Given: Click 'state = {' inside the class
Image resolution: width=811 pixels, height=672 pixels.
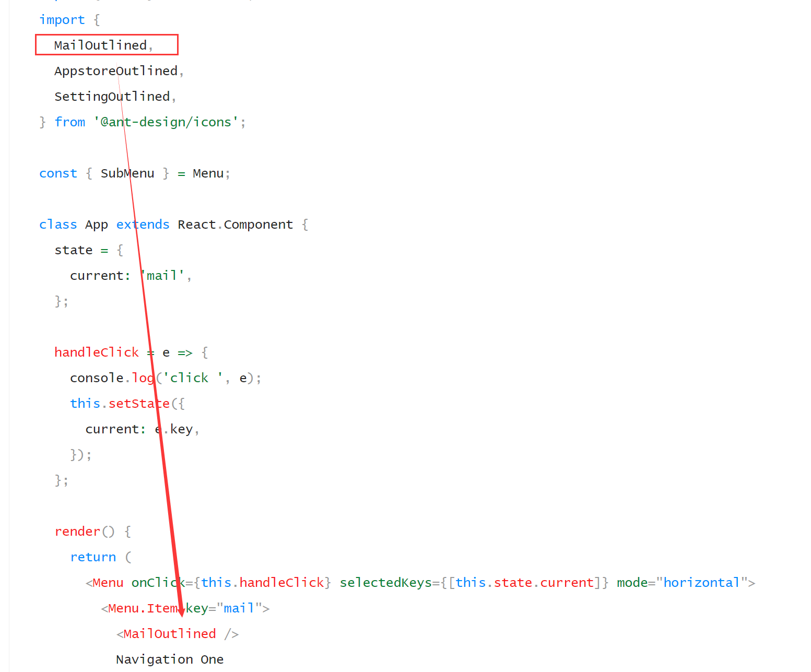Looking at the screenshot, I should (x=89, y=250).
